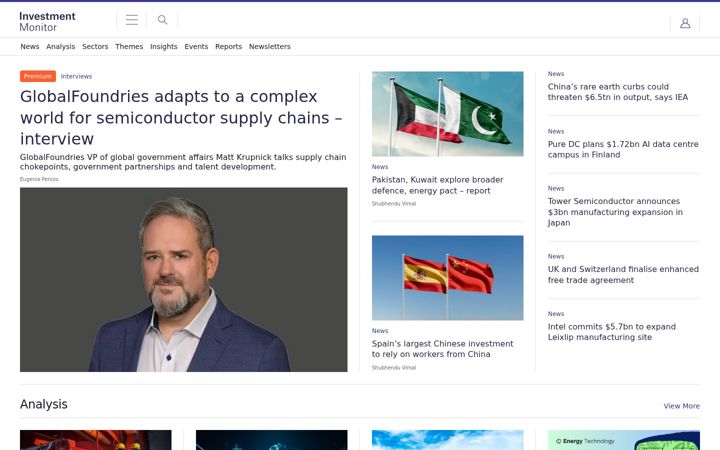Open the hamburger menu icon

click(132, 20)
